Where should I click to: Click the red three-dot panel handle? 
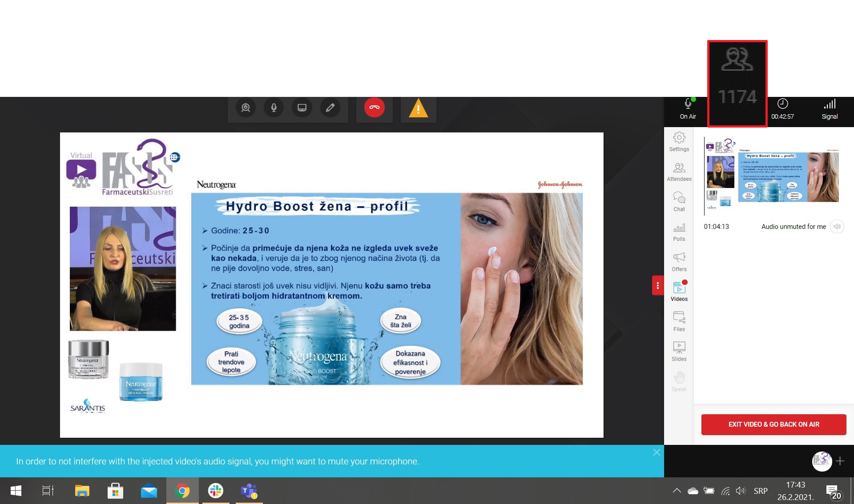tap(657, 285)
